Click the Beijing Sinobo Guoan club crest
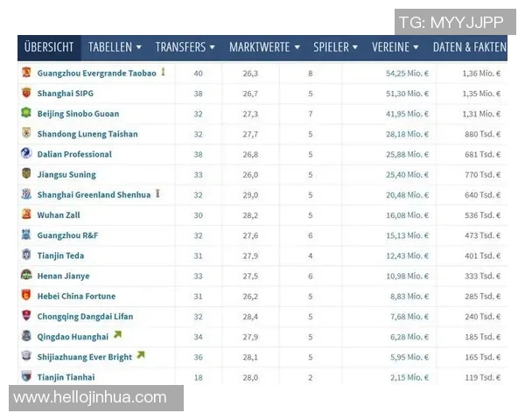 pyautogui.click(x=26, y=113)
